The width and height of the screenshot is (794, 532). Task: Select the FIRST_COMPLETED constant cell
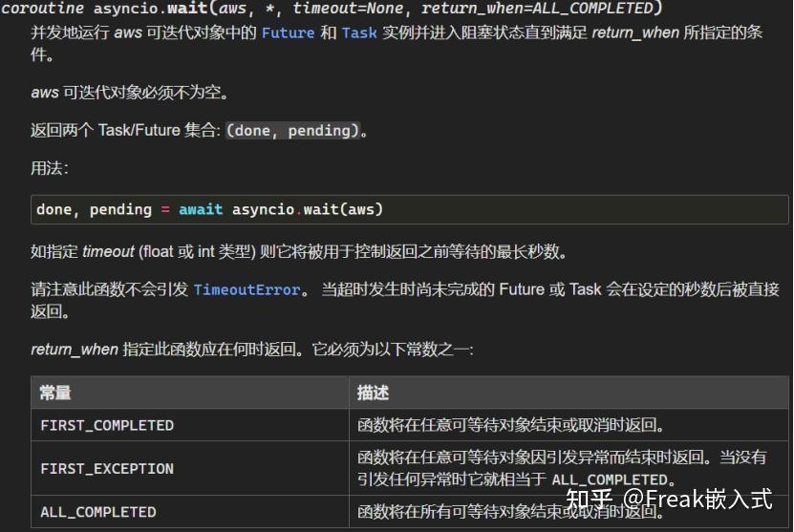coord(190,425)
